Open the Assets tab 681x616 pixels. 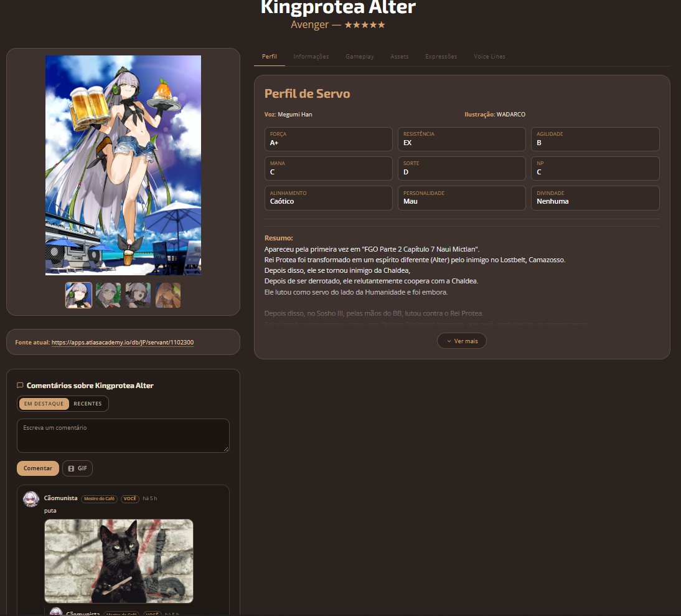(x=399, y=57)
